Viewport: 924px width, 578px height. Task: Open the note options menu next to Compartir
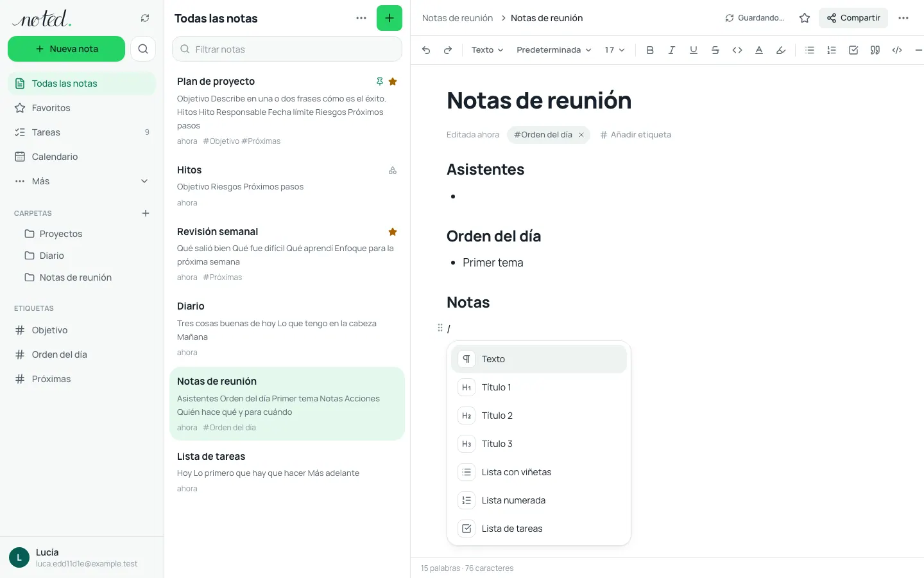click(x=903, y=18)
